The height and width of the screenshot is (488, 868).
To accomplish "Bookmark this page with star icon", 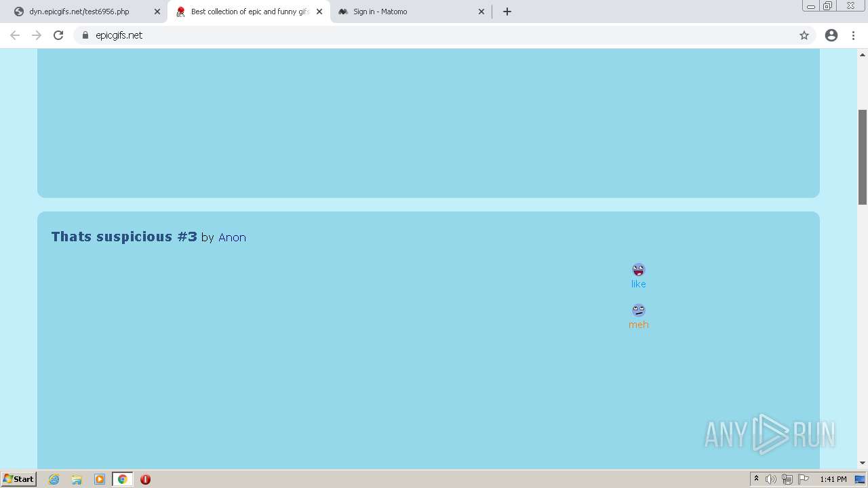I will (x=804, y=35).
